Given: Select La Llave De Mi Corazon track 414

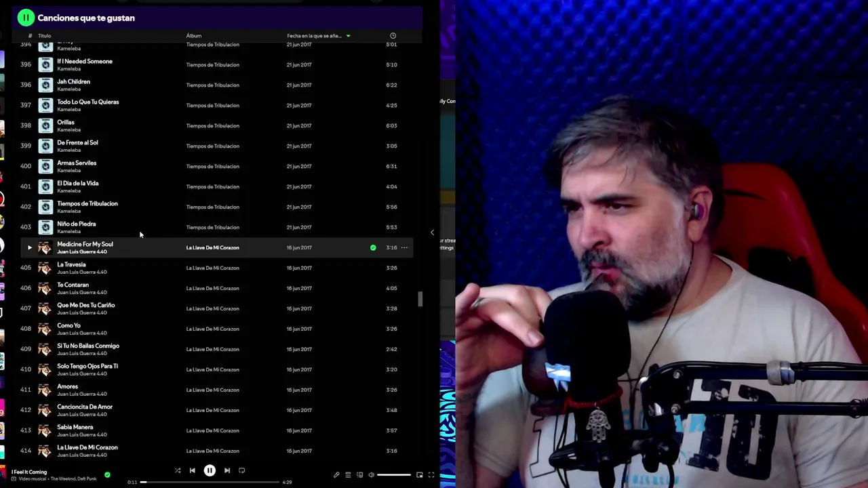Looking at the screenshot, I should 87,447.
